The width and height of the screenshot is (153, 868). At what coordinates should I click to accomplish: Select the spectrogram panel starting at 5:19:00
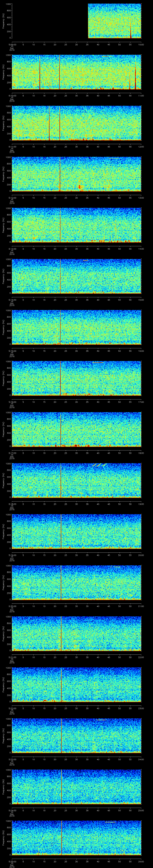click(x=77, y=531)
